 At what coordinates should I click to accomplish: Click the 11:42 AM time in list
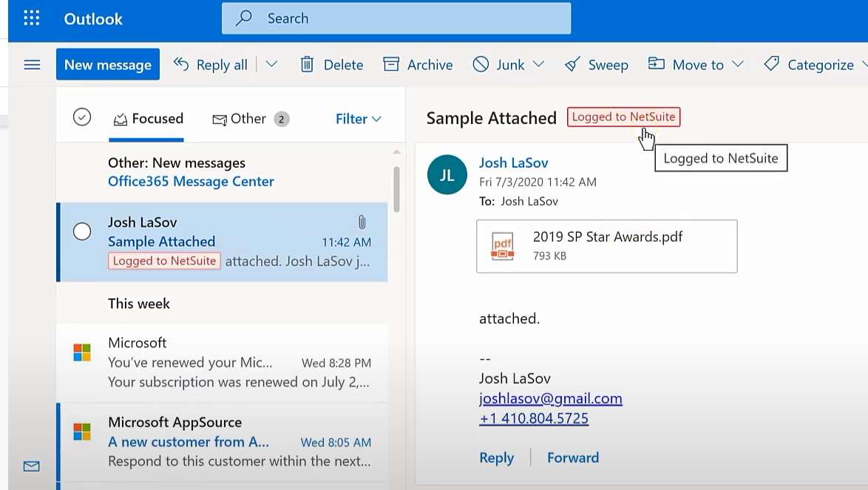click(x=347, y=242)
